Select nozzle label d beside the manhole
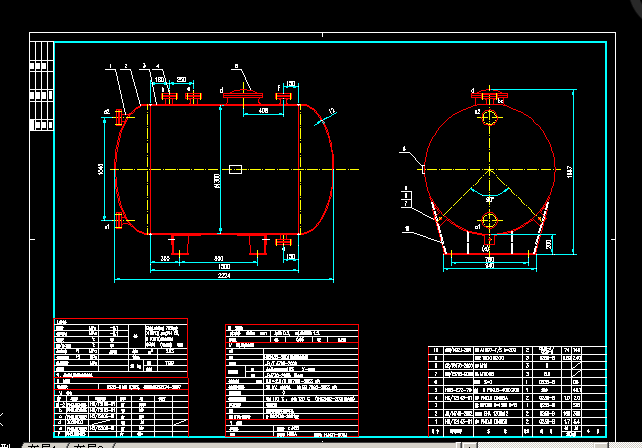 click(x=222, y=91)
